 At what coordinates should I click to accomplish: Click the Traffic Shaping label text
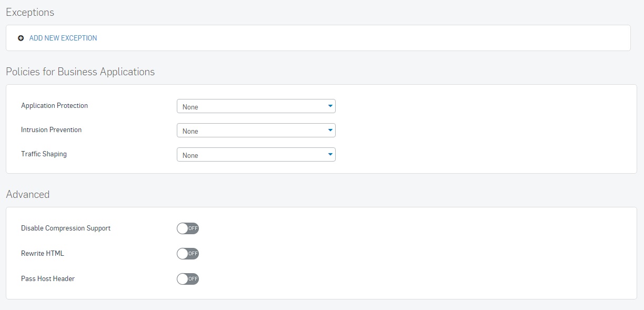coord(44,154)
